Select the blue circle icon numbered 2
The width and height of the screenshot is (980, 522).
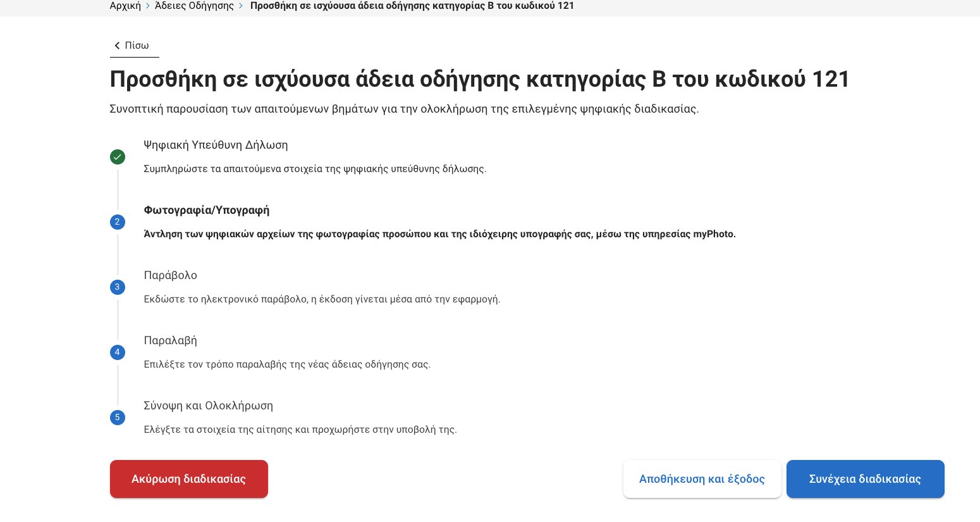(118, 222)
